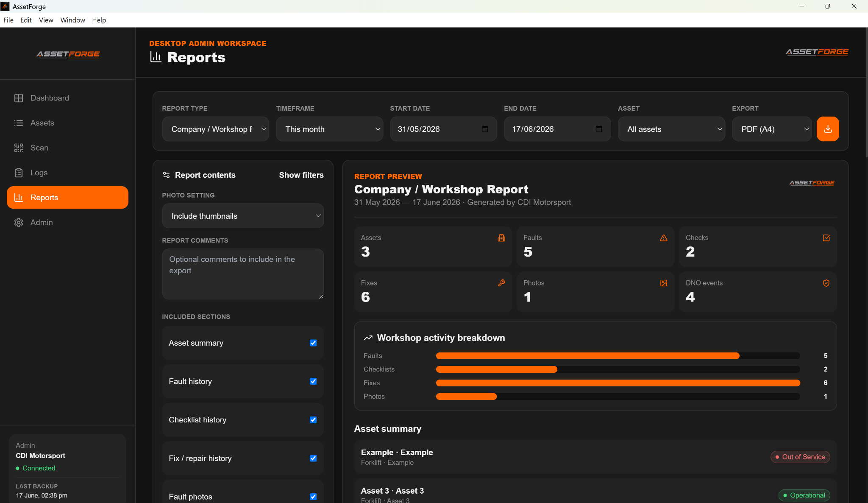868x503 pixels.
Task: Open the Logs page from sidebar
Action: (x=67, y=173)
